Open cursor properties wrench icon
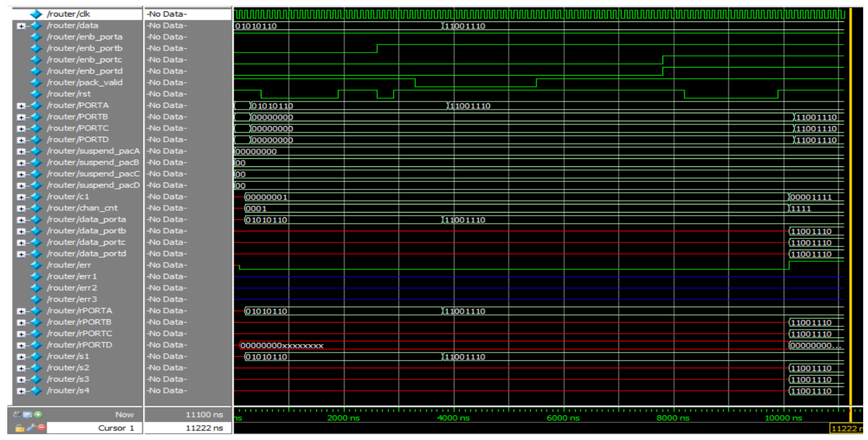 [x=31, y=428]
